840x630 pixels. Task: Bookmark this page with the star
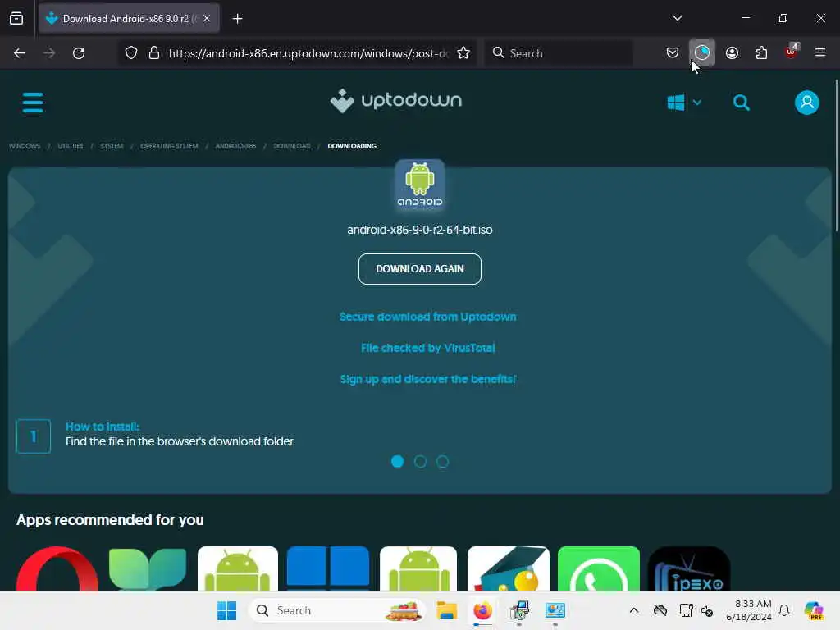(x=463, y=53)
